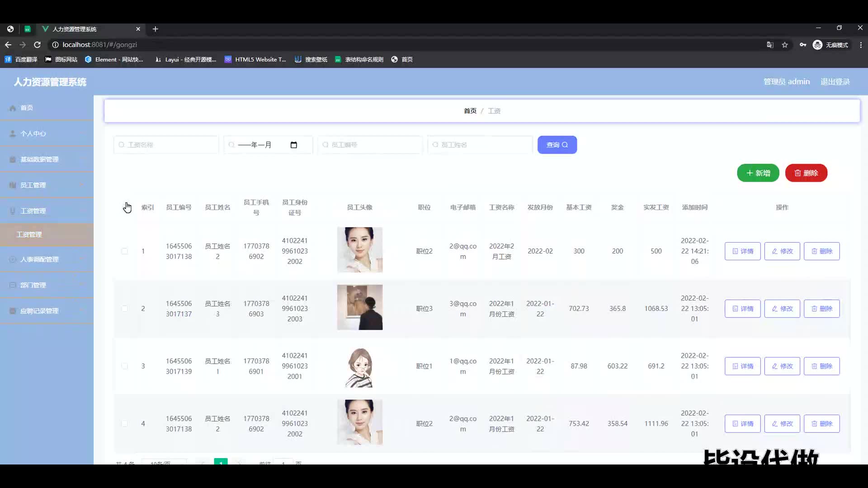Click 退出登录 to log out

click(835, 82)
